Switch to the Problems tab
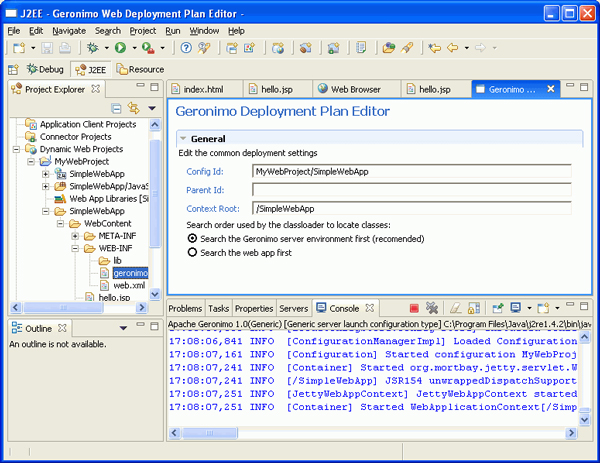 click(185, 308)
